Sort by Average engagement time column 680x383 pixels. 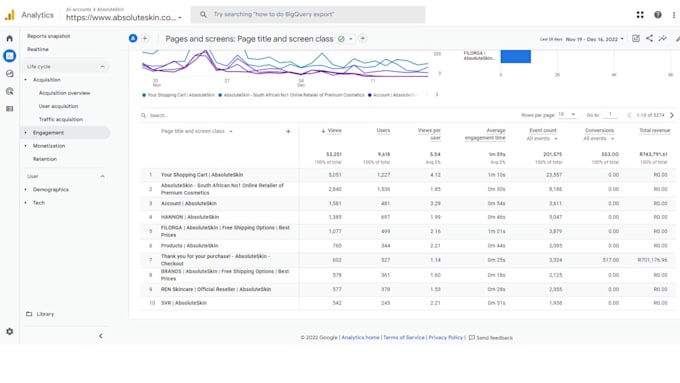pyautogui.click(x=485, y=134)
